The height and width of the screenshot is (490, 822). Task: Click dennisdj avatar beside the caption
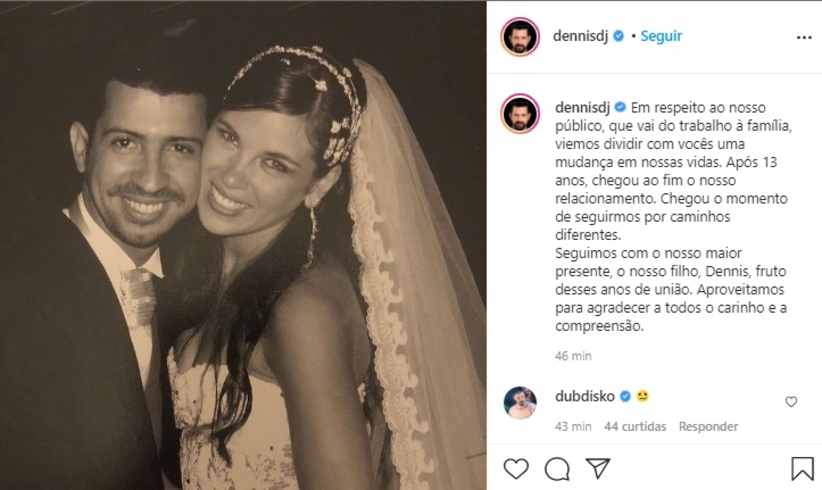tap(520, 114)
